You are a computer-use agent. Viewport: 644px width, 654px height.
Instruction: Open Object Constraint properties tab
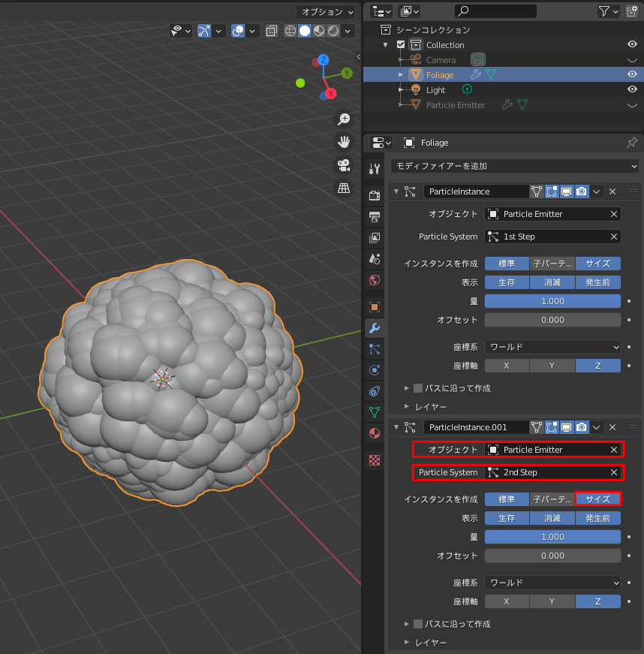(x=375, y=391)
